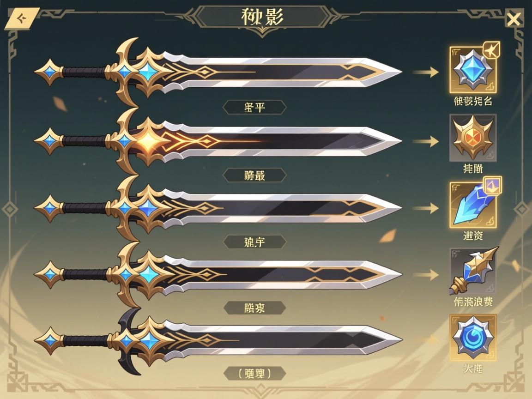Click the bracketed label under the last sword
532x399 pixels.
(254, 374)
